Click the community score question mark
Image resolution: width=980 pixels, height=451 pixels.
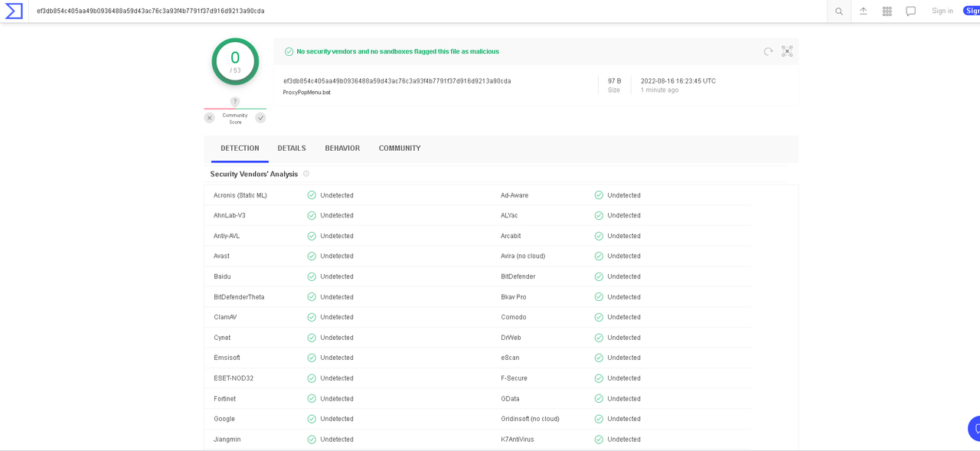tap(235, 102)
